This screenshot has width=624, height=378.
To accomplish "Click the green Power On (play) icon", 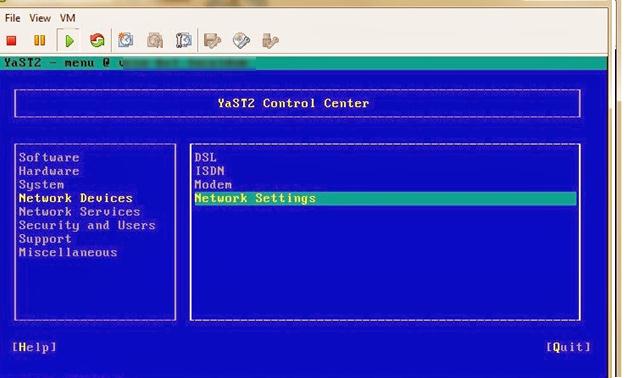I will (x=69, y=41).
